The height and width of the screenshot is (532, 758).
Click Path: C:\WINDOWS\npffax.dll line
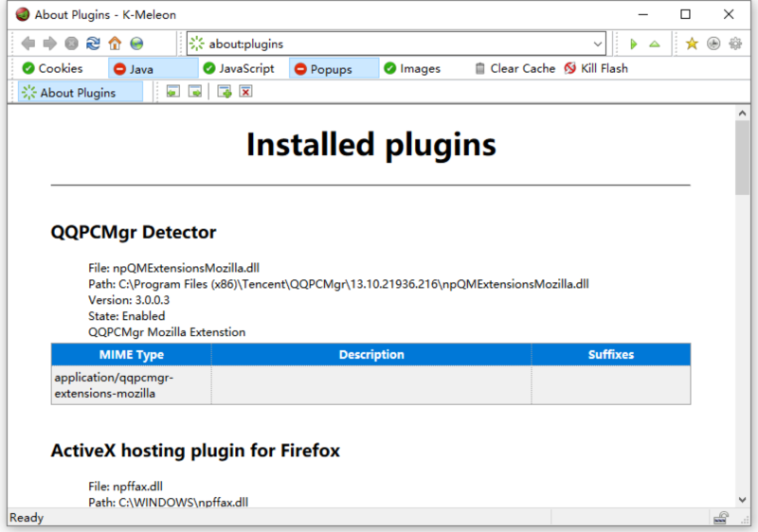pyautogui.click(x=169, y=502)
